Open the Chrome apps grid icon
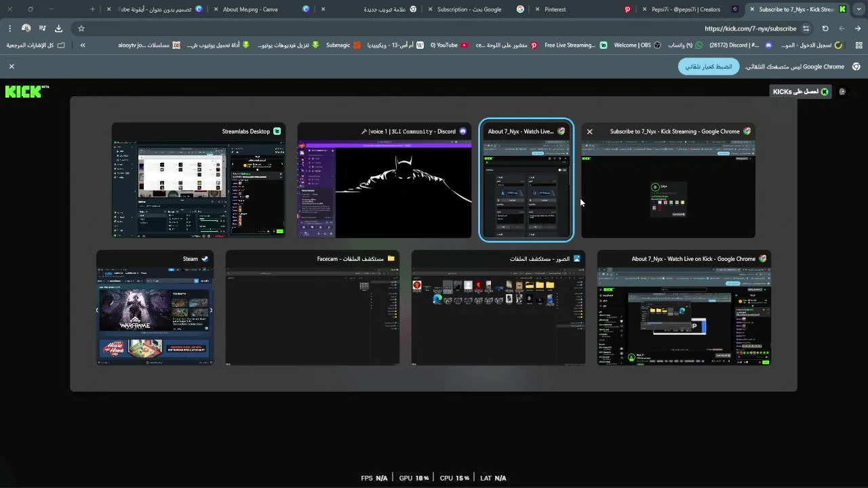868x488 pixels. [x=859, y=45]
